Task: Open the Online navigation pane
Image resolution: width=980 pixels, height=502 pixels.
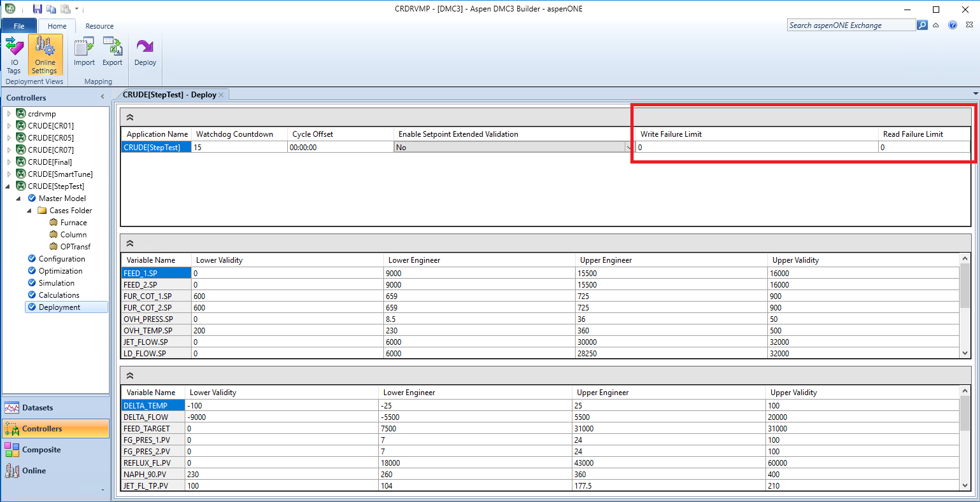Action: coord(55,471)
